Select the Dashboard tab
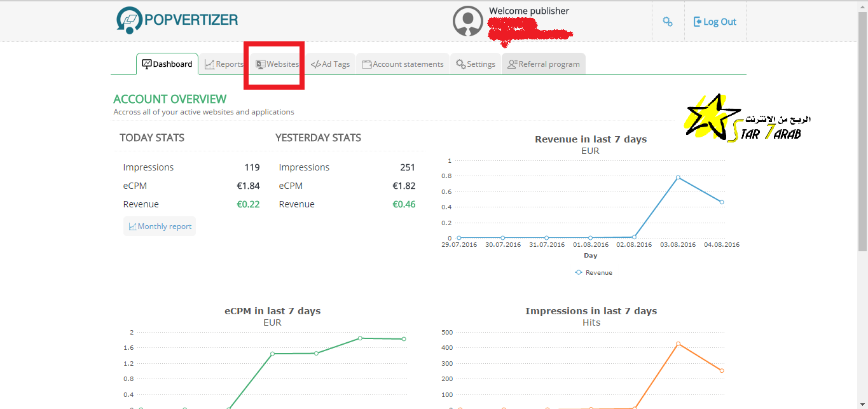Image resolution: width=868 pixels, height=409 pixels. coord(167,64)
